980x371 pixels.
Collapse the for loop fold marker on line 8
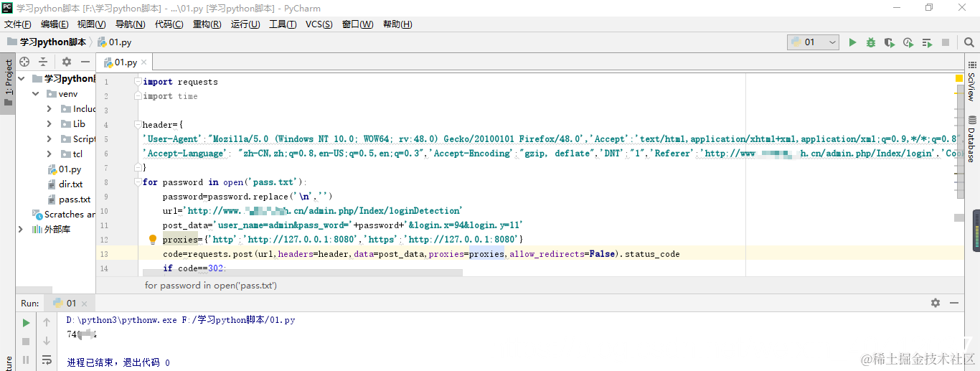tap(138, 182)
